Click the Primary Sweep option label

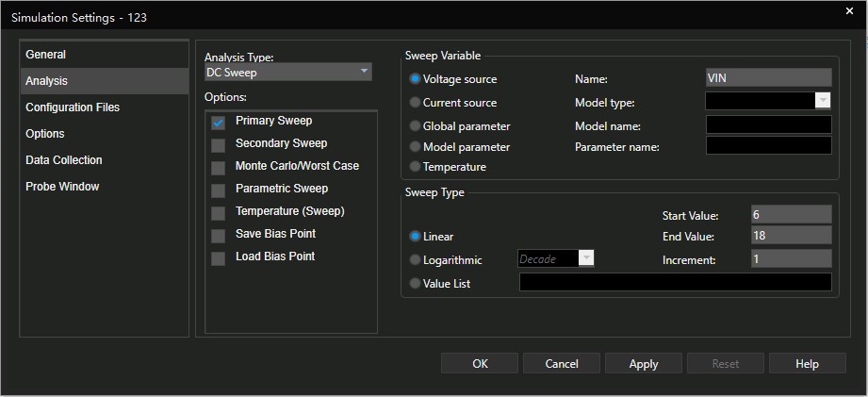(x=274, y=121)
